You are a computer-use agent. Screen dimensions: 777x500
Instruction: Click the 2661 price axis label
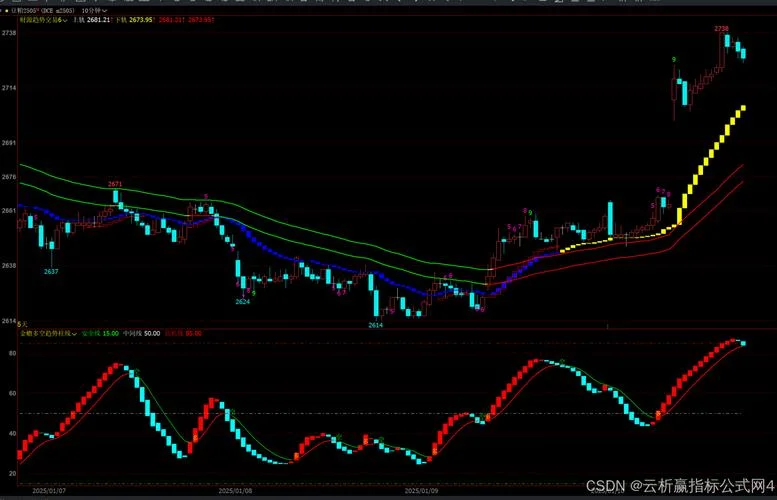point(9,211)
